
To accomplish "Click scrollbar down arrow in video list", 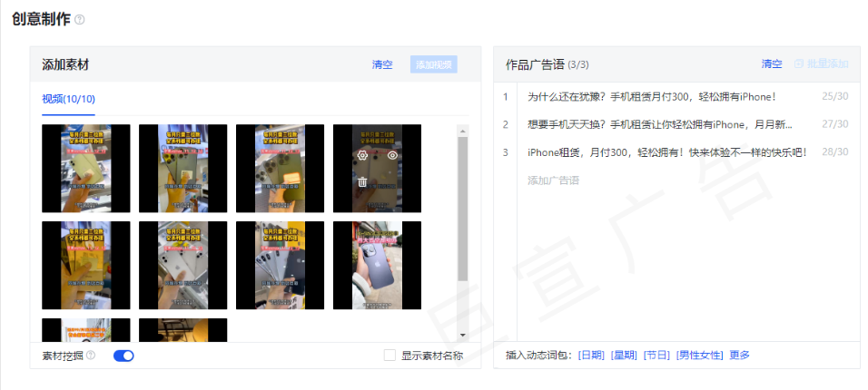I will tap(462, 336).
